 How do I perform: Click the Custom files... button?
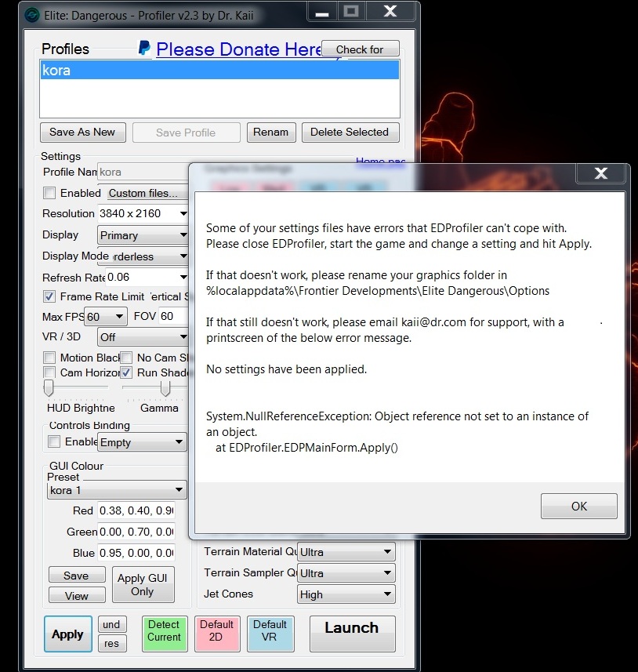(x=147, y=193)
